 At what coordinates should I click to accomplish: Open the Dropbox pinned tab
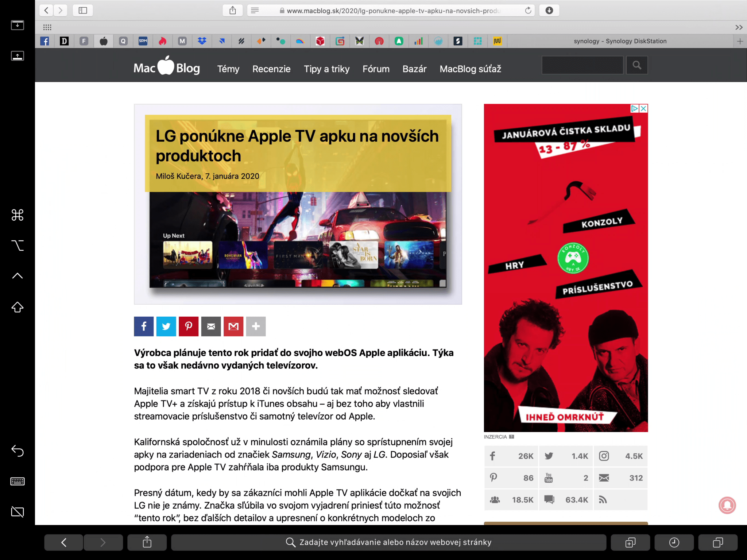202,41
